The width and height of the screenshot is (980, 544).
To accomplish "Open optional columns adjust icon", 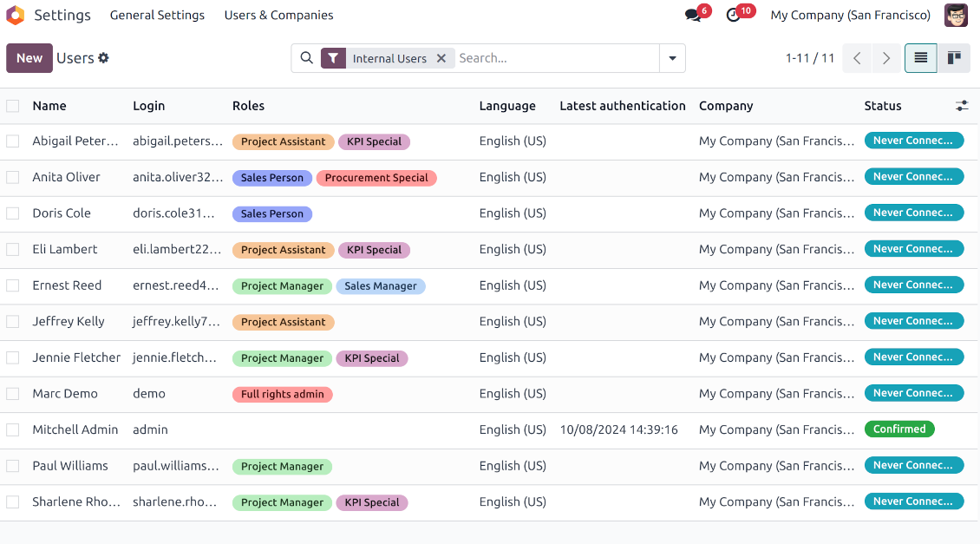I will click(x=962, y=106).
